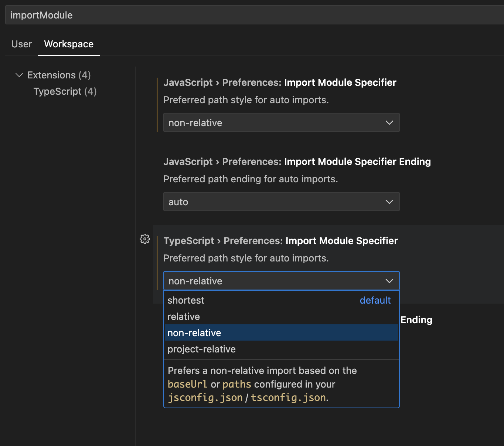Image resolution: width=504 pixels, height=446 pixels.
Task: Click the importModule settings search field
Action: click(251, 15)
